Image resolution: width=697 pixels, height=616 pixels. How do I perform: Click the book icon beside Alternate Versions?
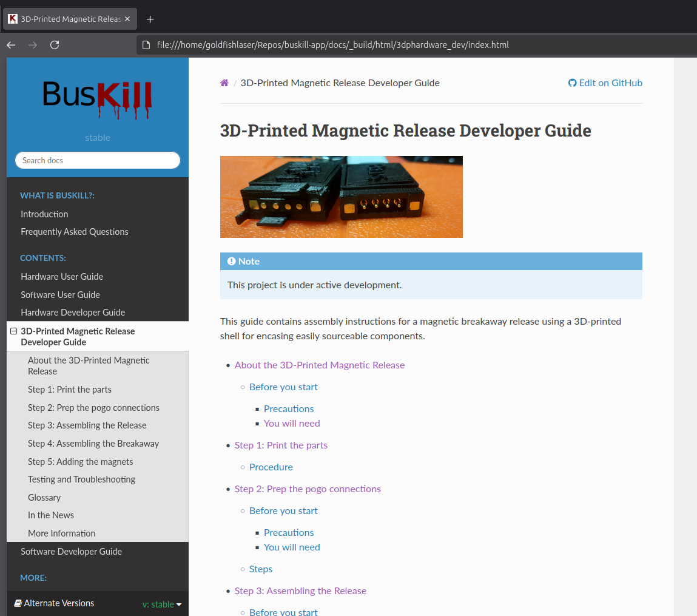coord(18,603)
